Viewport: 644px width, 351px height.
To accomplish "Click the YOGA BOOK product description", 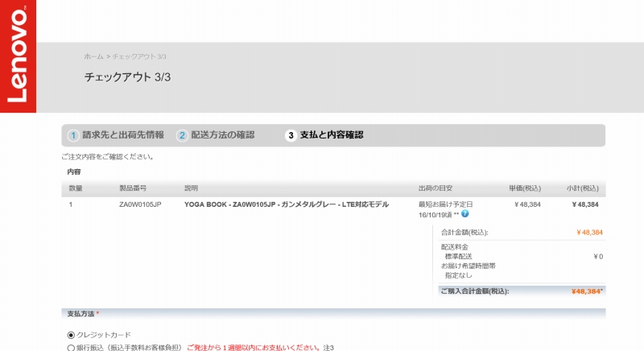I will click(x=287, y=204).
